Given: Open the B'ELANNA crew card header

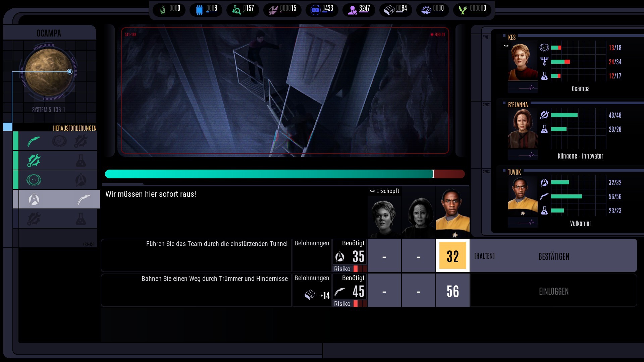Looking at the screenshot, I should (518, 105).
